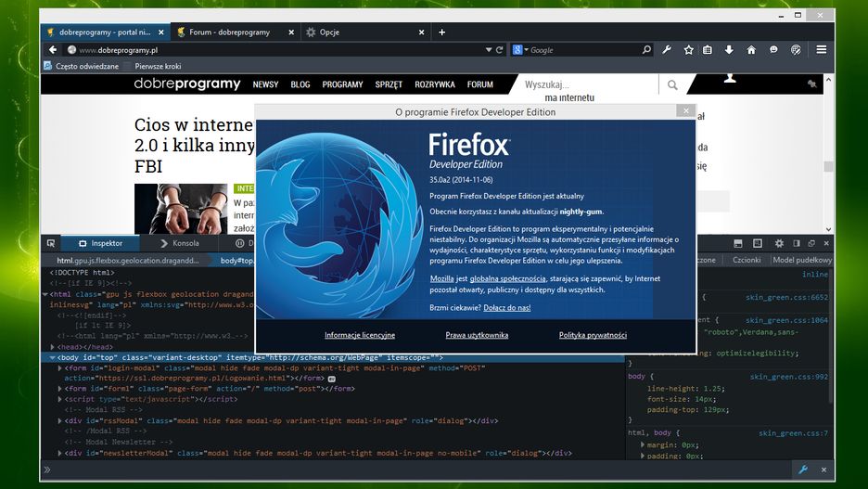Expand the div id="rssModal" node
The height and width of the screenshot is (489, 868).
click(x=59, y=421)
